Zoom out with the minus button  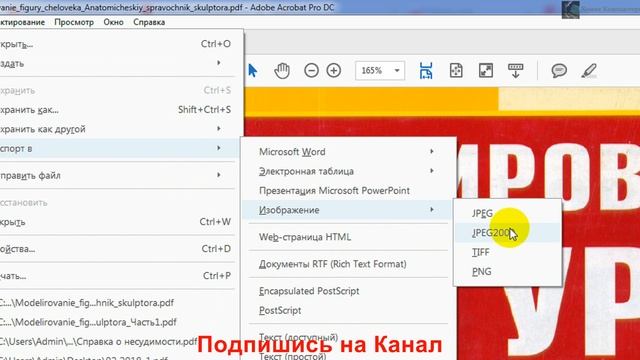pos(311,71)
